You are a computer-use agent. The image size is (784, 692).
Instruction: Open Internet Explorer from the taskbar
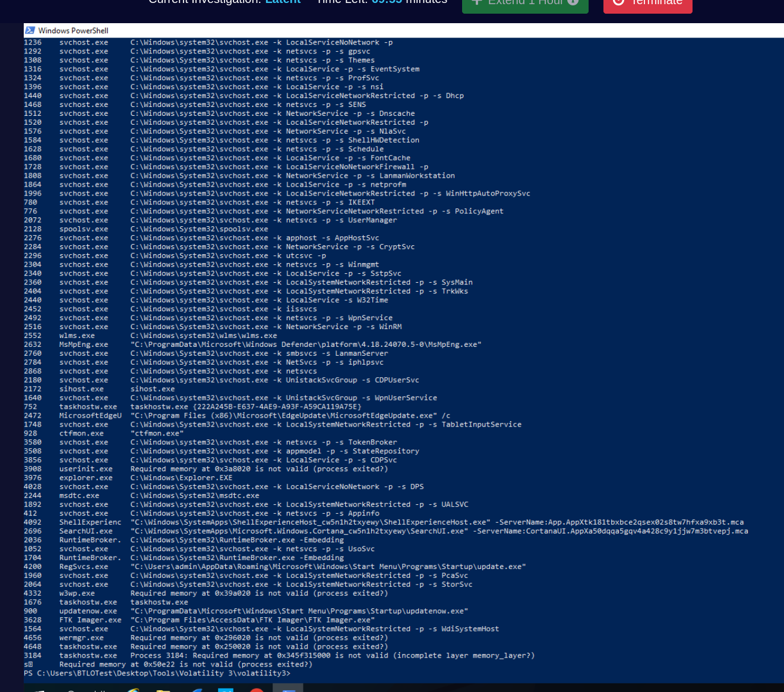click(132, 689)
